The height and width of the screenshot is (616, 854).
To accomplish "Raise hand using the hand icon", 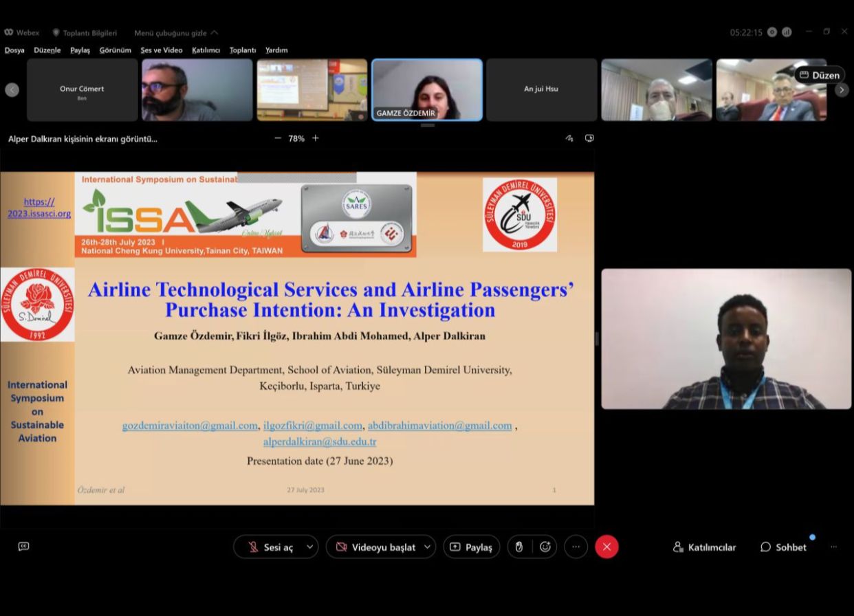I will point(519,547).
